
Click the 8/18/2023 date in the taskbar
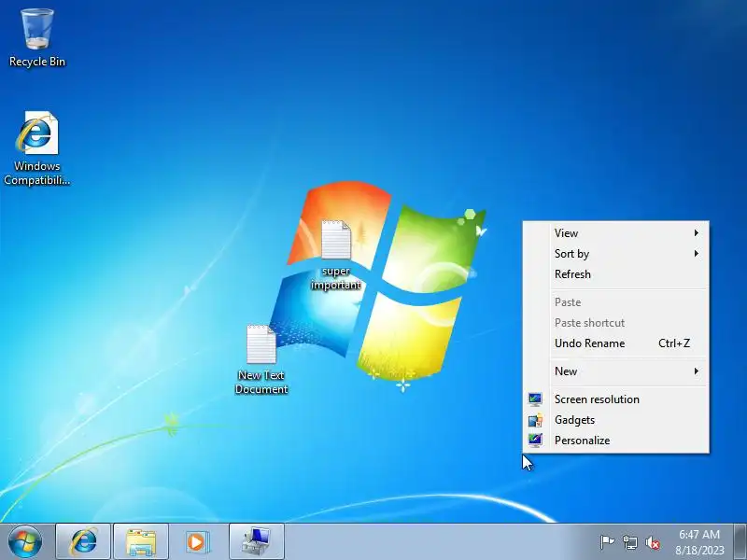pos(699,550)
